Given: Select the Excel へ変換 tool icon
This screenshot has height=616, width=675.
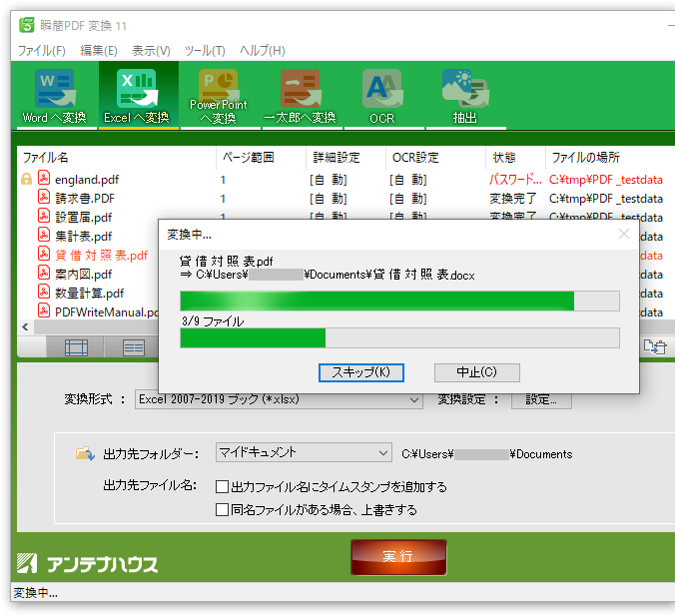Looking at the screenshot, I should tap(137, 88).
